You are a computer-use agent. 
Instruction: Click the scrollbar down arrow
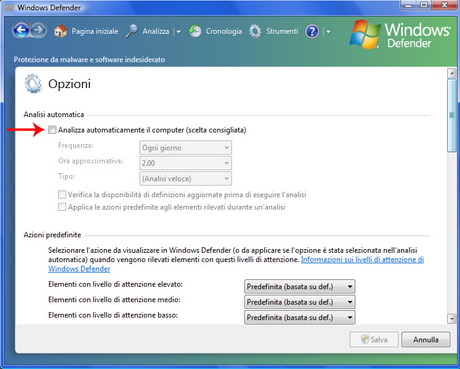click(452, 319)
